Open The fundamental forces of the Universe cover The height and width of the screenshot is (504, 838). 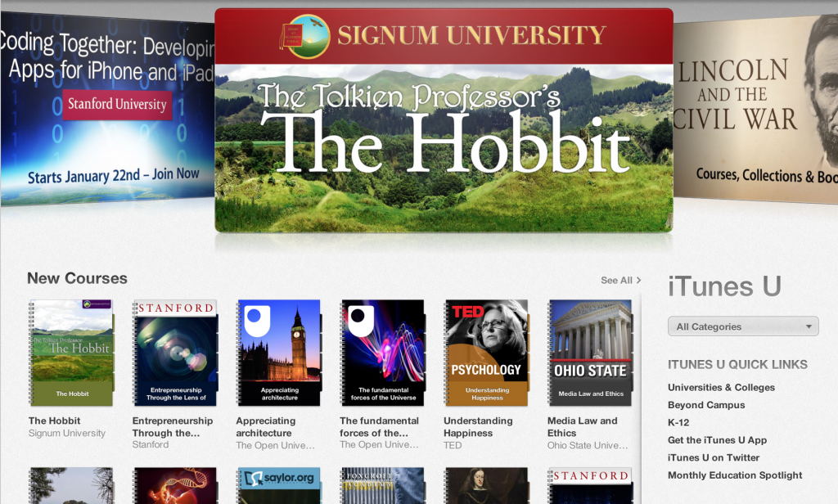point(382,353)
